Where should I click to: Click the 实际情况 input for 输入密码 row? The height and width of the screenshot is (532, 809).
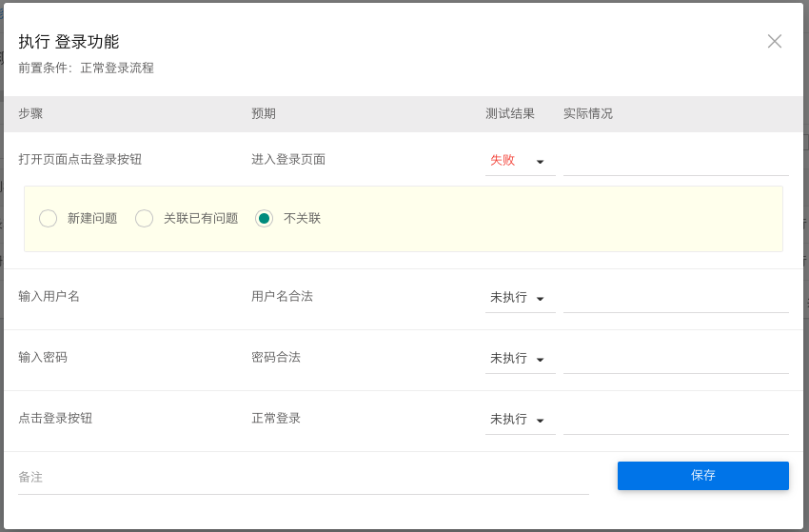point(676,359)
